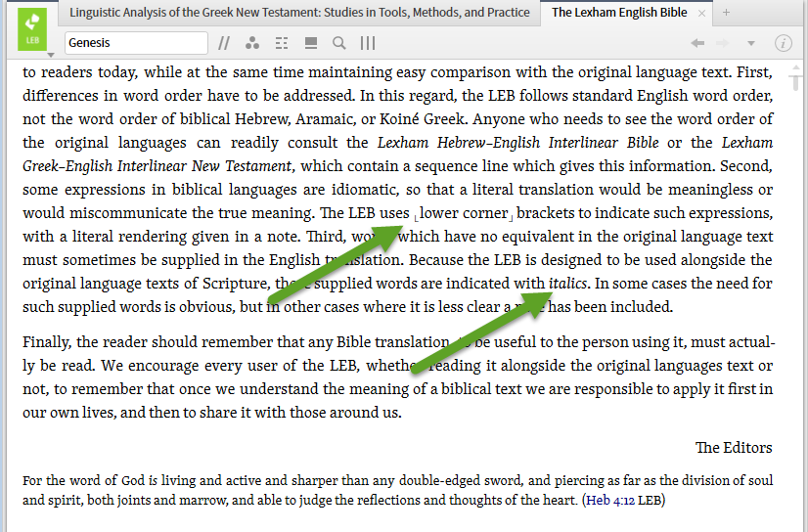Image resolution: width=808 pixels, height=532 pixels.
Task: Open the LEB resource panel menu arrow
Action: point(51,55)
